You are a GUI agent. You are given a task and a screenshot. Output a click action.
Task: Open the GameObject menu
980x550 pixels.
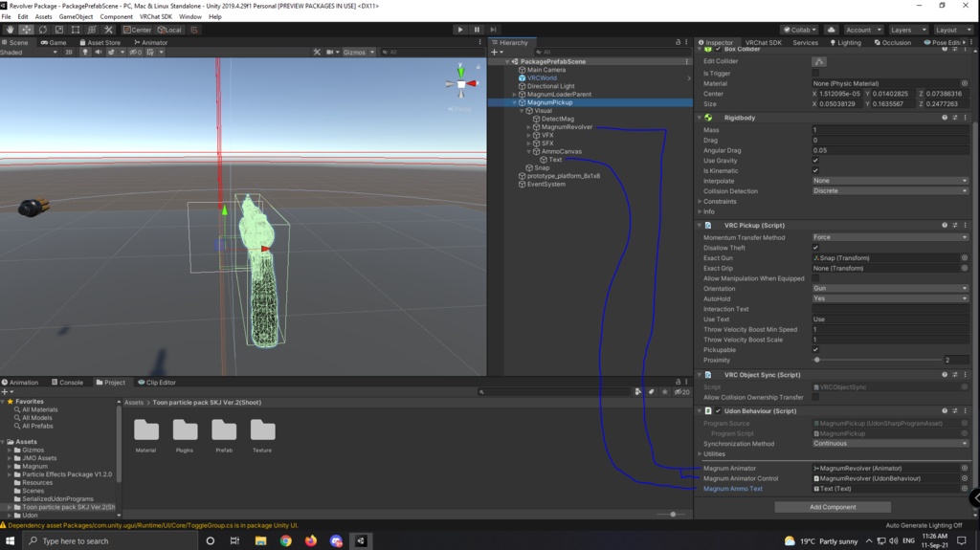tap(76, 17)
